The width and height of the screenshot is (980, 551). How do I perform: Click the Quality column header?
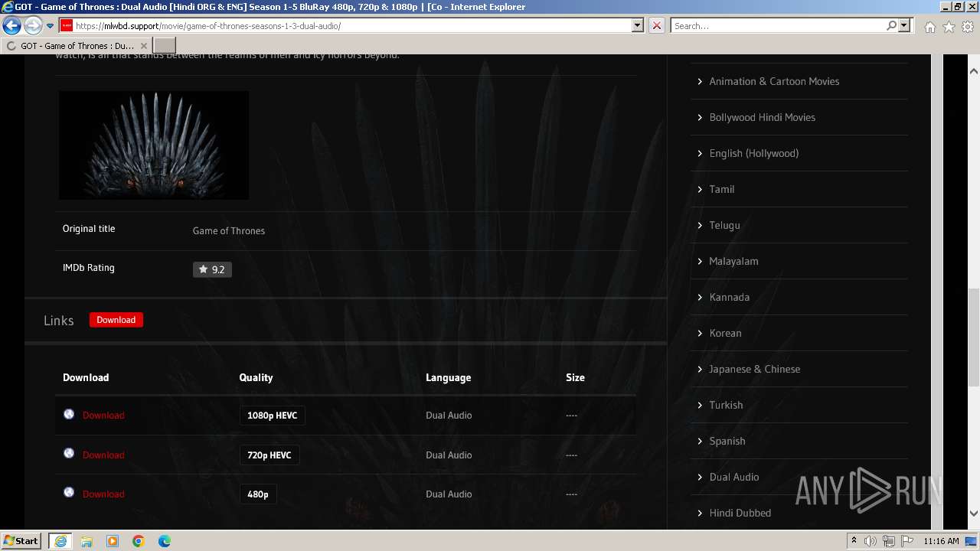pyautogui.click(x=256, y=377)
